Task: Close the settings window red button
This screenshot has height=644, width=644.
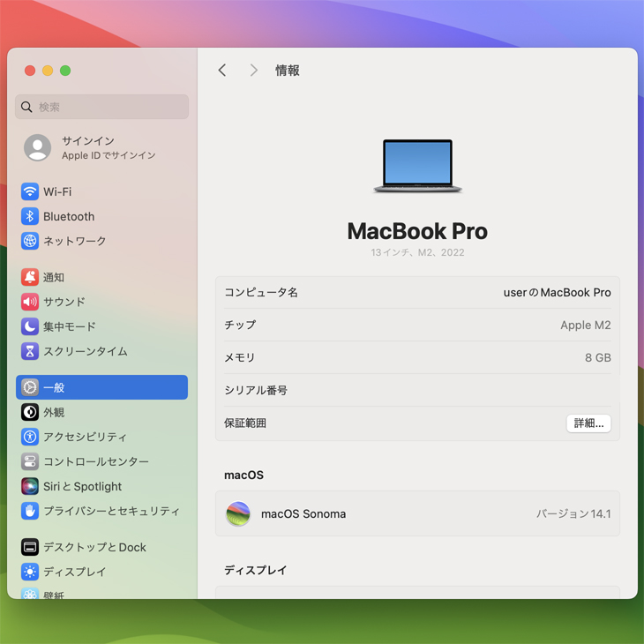Action: click(x=30, y=71)
